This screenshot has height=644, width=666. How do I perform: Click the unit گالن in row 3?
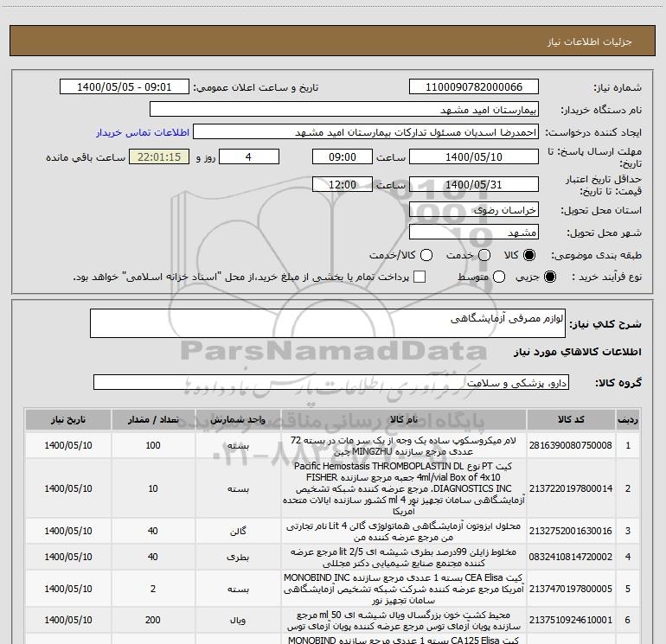coord(238,531)
